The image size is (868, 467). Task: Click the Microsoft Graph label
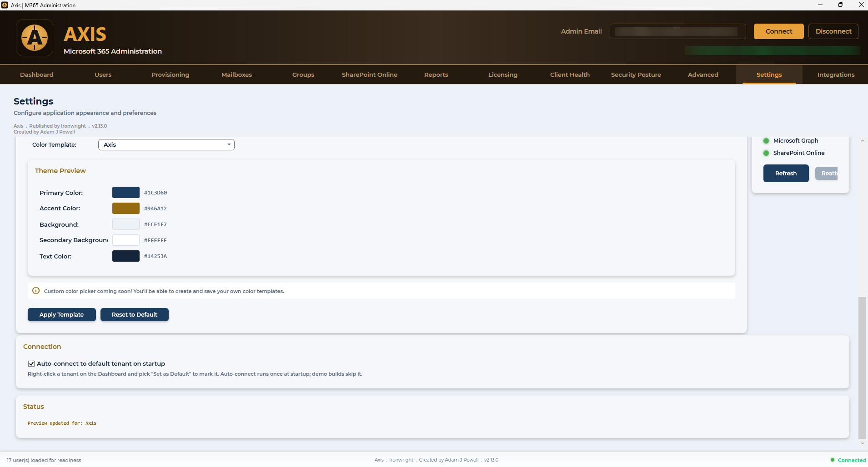pyautogui.click(x=796, y=141)
